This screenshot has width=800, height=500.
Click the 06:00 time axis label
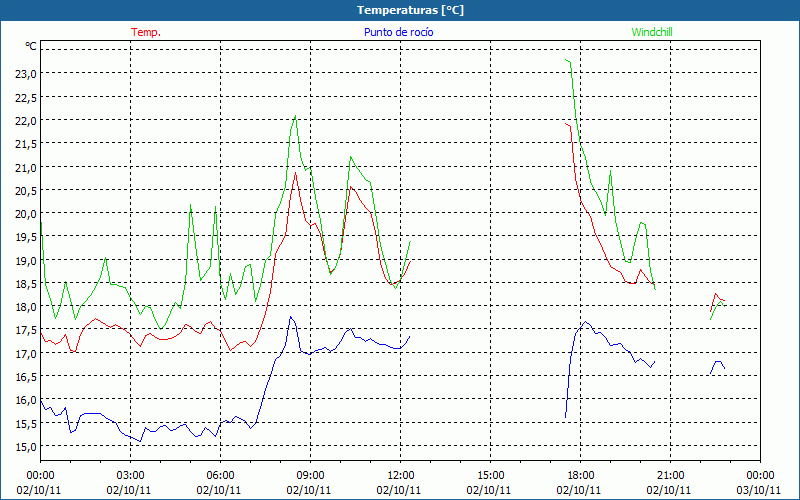click(220, 476)
